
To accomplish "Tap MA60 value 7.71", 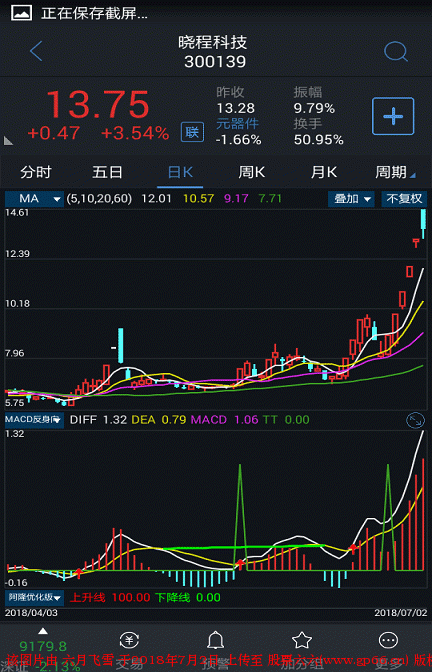I will tap(270, 199).
